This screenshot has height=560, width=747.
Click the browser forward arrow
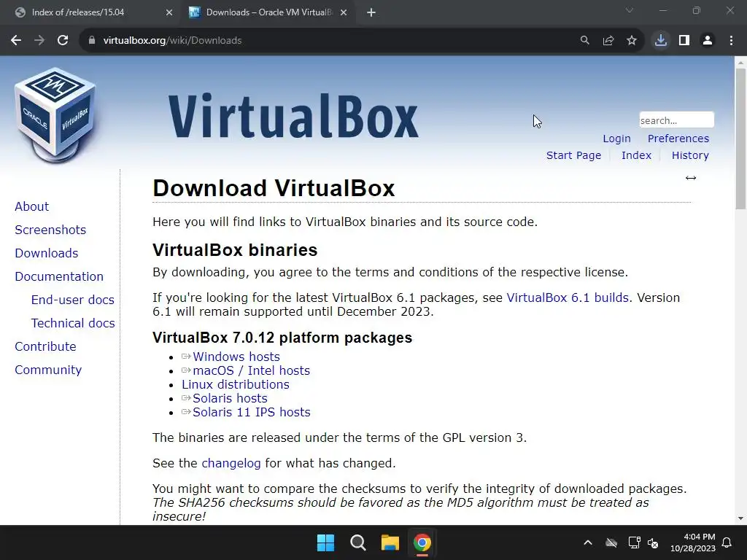(39, 41)
